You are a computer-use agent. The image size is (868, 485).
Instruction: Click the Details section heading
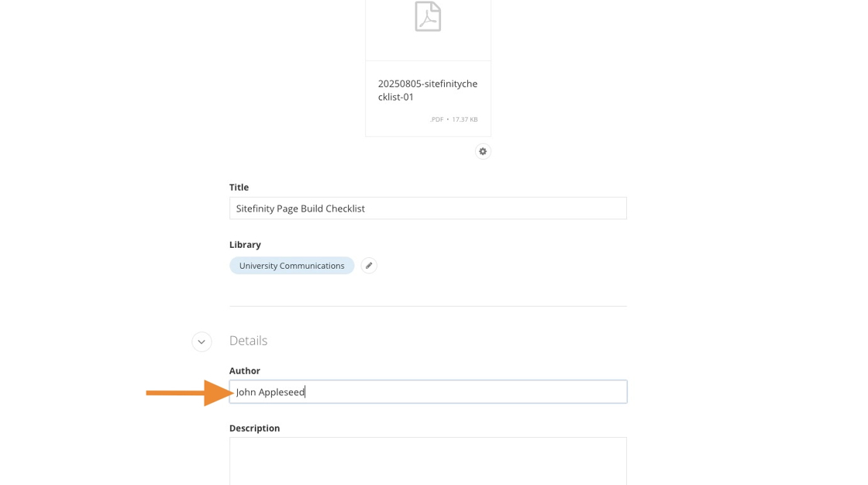[248, 341]
